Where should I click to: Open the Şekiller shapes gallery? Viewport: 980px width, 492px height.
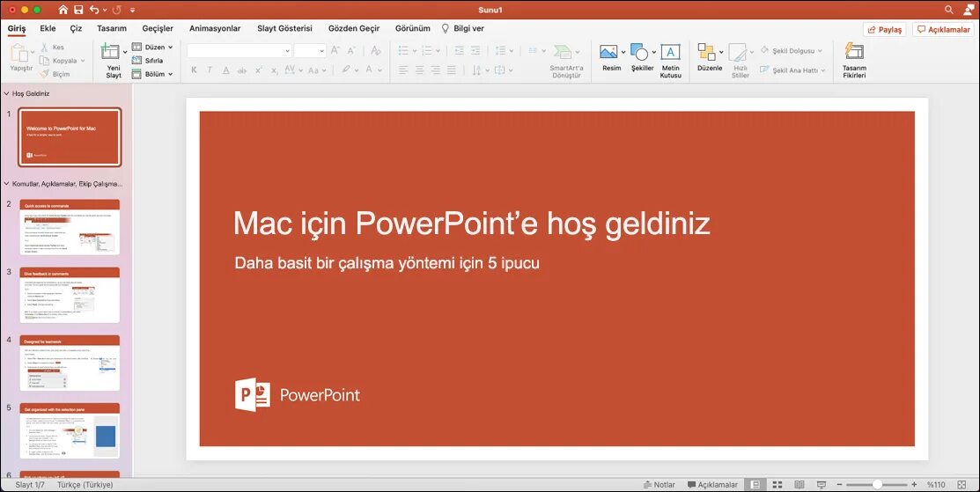[639, 52]
